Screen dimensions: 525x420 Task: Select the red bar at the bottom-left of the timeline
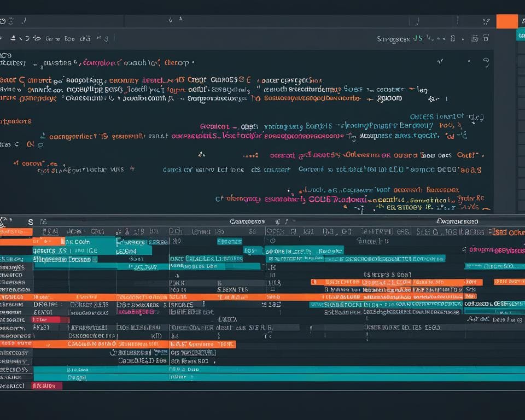point(47,386)
